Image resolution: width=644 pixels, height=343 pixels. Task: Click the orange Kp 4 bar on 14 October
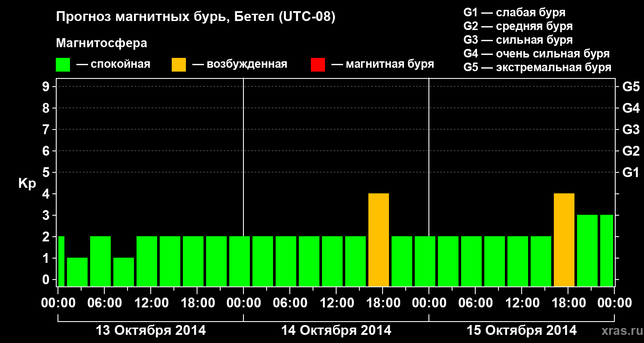coord(379,240)
